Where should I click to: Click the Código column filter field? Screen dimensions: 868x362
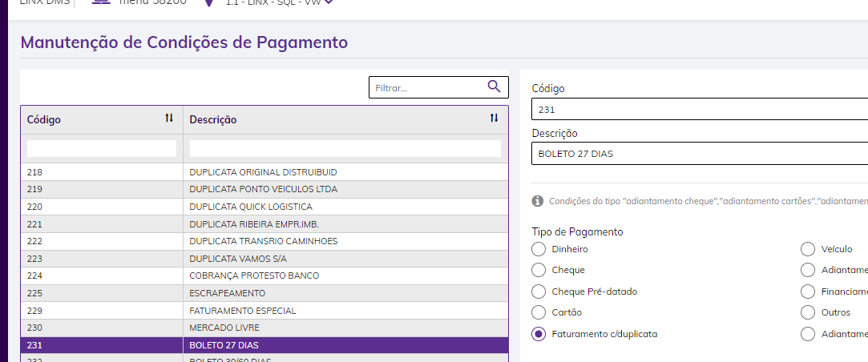(x=102, y=149)
